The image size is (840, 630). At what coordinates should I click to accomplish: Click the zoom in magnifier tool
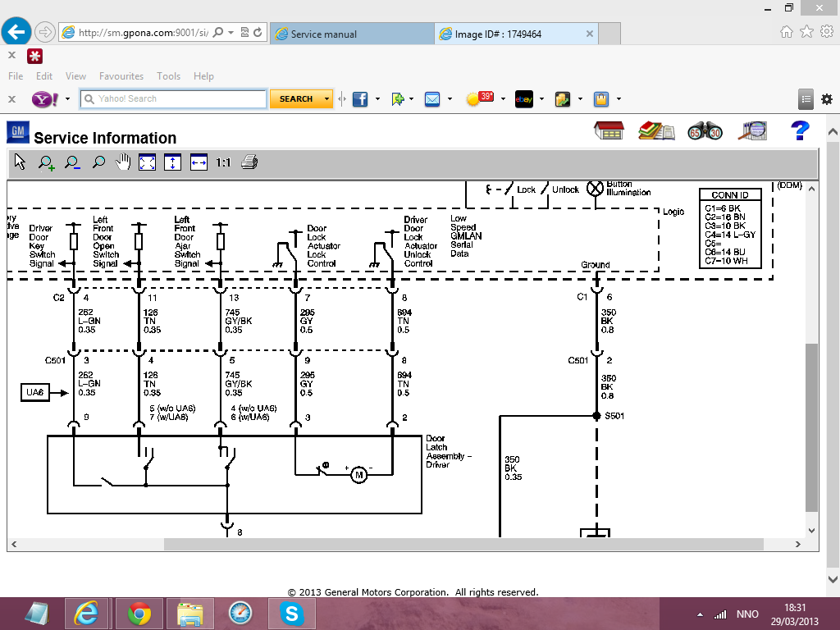pyautogui.click(x=47, y=162)
